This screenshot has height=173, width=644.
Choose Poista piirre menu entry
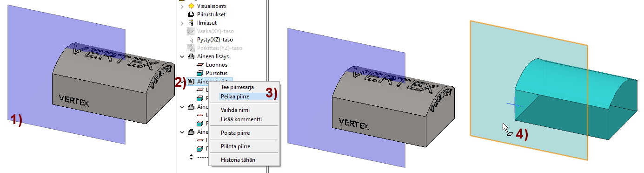pyautogui.click(x=244, y=133)
